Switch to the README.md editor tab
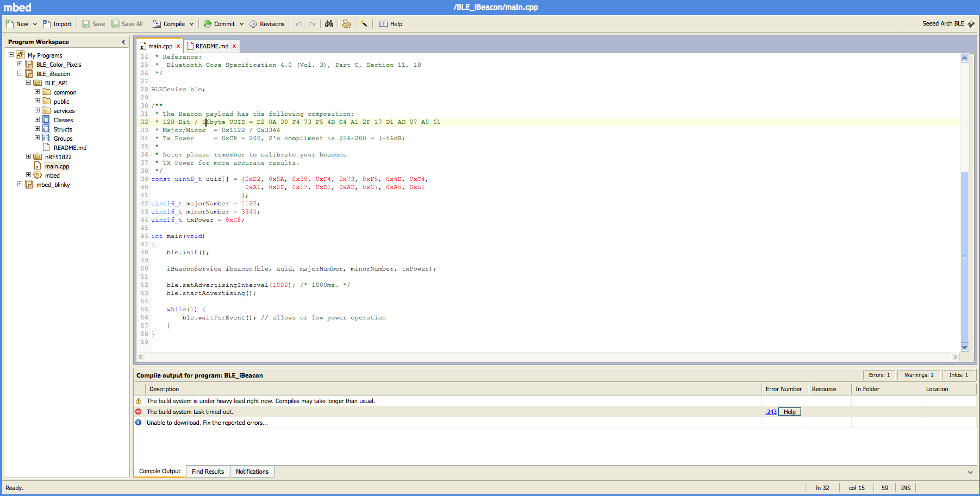980x496 pixels. [x=211, y=46]
